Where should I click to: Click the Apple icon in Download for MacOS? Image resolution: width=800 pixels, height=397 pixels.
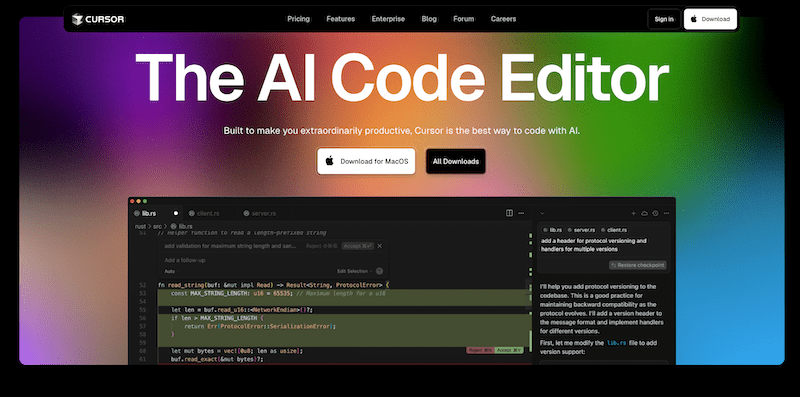[x=330, y=161]
